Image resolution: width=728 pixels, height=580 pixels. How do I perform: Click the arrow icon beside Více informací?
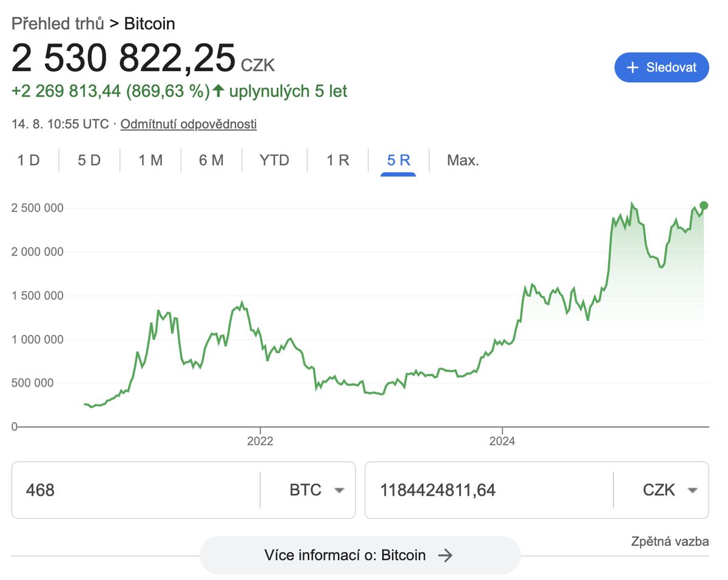[x=445, y=555]
